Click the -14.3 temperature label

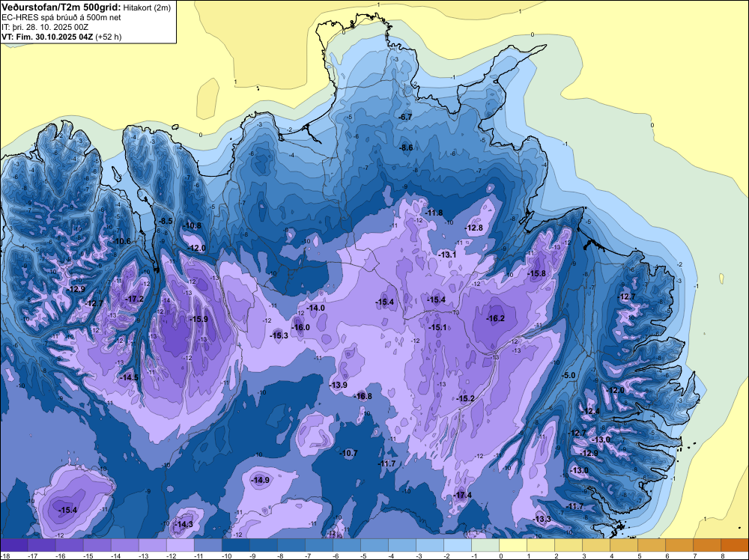[x=184, y=524]
